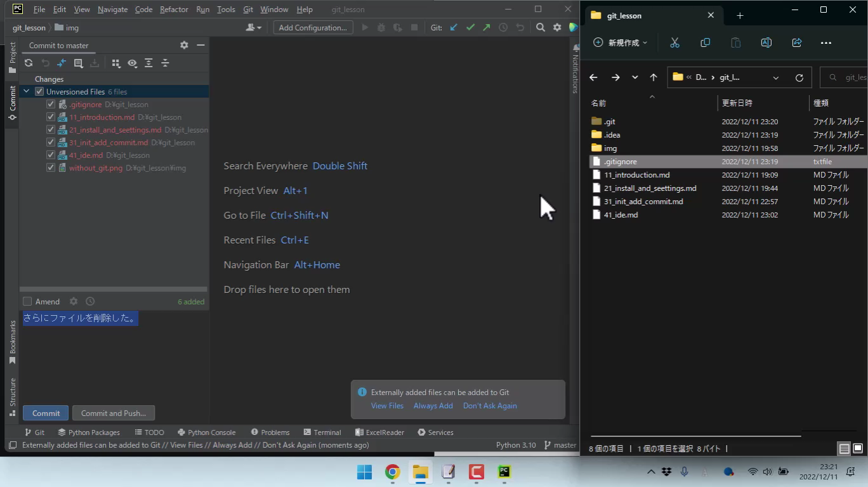This screenshot has width=868, height=487.
Task: Uncheck the Unversioned Files group checkbox
Action: point(39,91)
